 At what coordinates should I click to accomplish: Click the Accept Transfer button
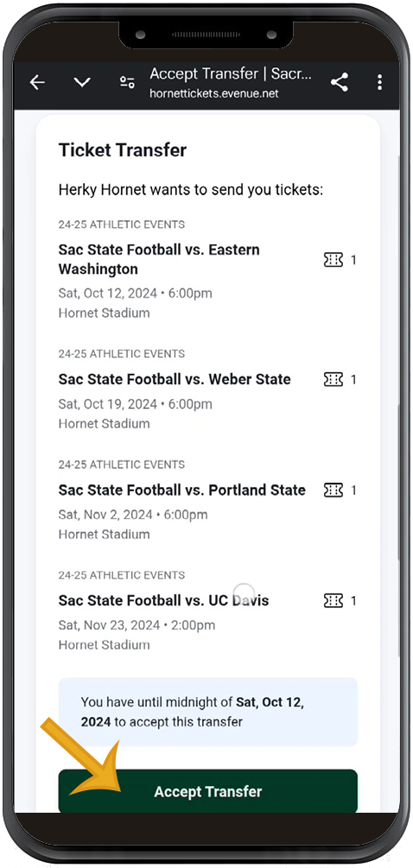[x=208, y=791]
